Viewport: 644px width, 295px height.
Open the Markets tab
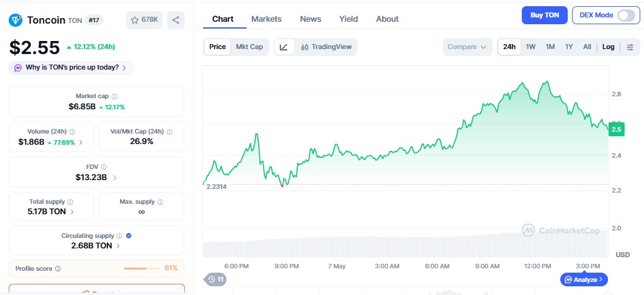click(x=267, y=19)
